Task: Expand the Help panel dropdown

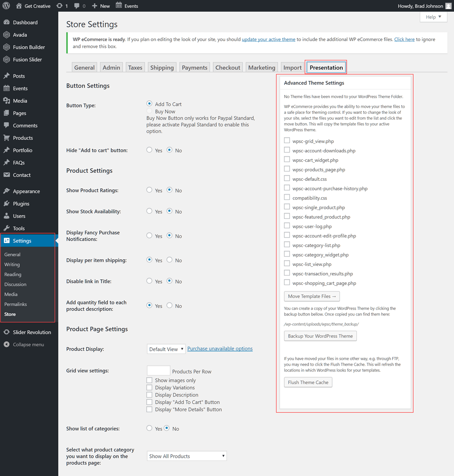Action: [x=433, y=17]
